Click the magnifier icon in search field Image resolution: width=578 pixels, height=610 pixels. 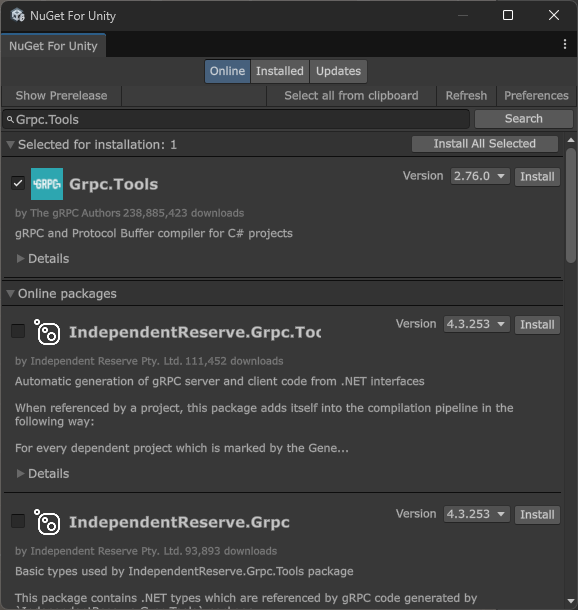pyautogui.click(x=11, y=119)
